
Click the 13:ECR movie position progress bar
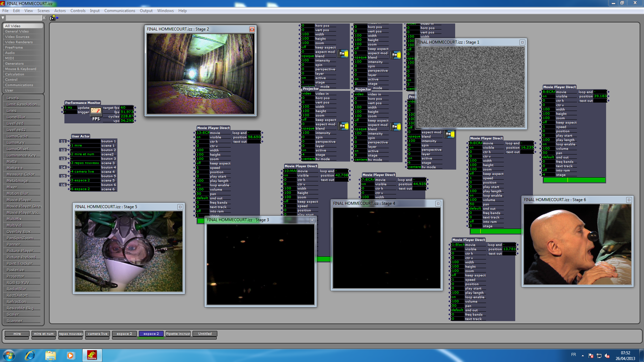pyautogui.click(x=201, y=221)
